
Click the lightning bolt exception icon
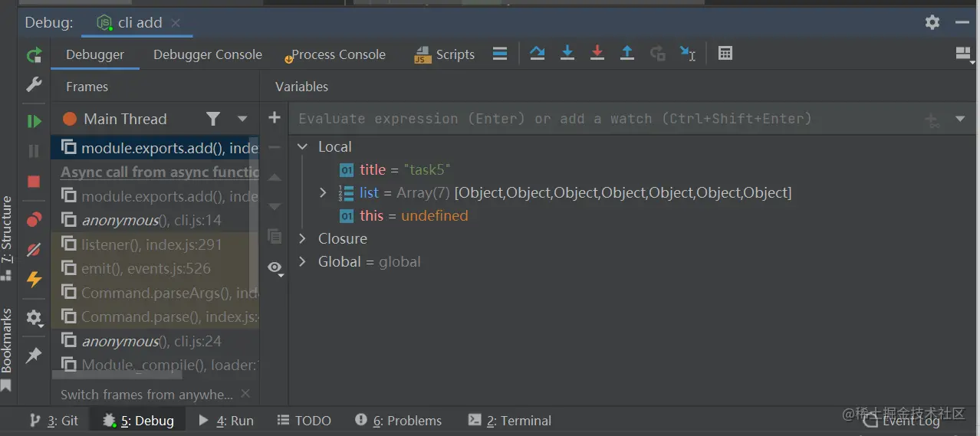pyautogui.click(x=34, y=280)
